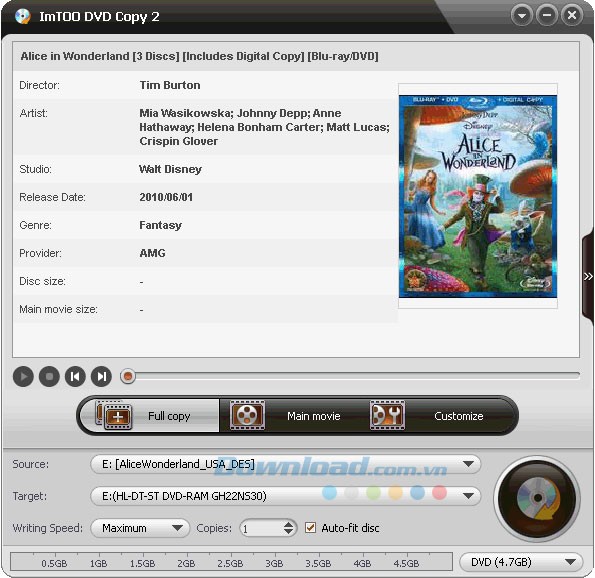Click the provider value 'AMG'

(x=153, y=253)
